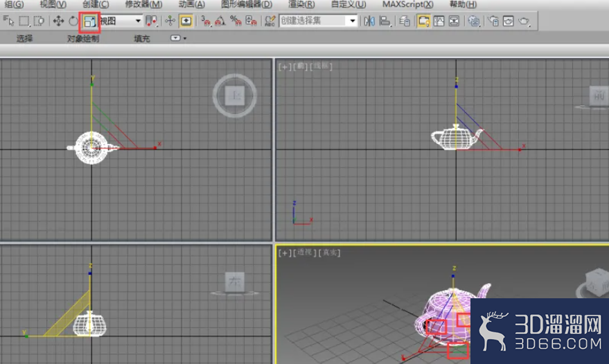Choose the Rectangular Selection Region tool
The width and height of the screenshot is (609, 364).
point(24,21)
